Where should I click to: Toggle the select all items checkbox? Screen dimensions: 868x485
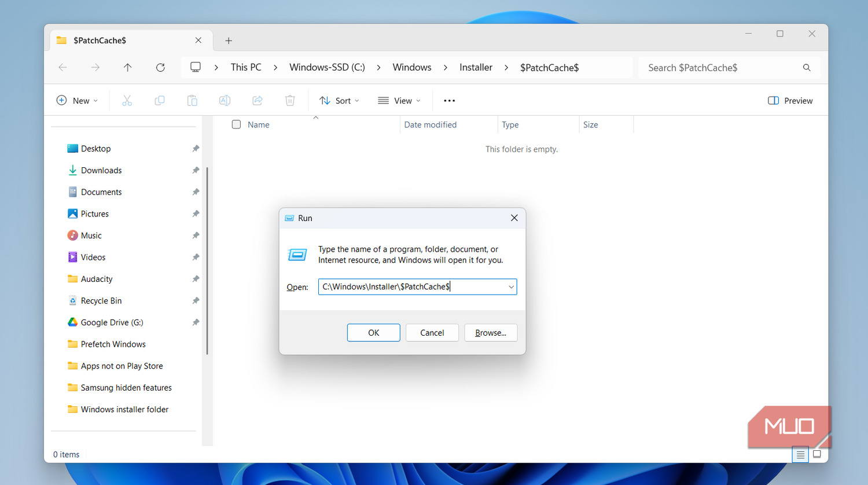pyautogui.click(x=236, y=124)
